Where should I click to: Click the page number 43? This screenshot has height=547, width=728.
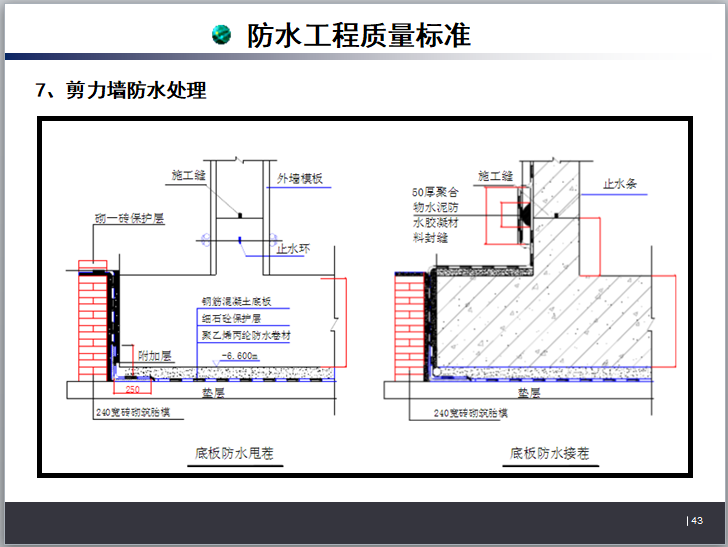click(x=697, y=520)
